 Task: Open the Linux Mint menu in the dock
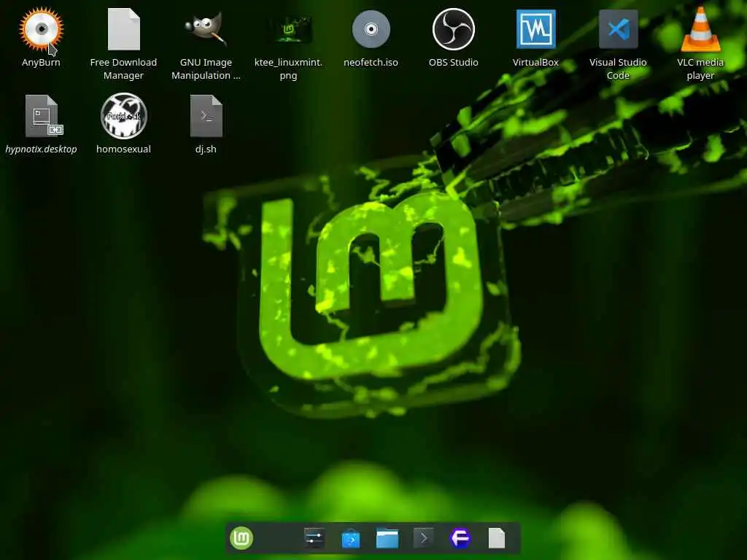tap(241, 538)
